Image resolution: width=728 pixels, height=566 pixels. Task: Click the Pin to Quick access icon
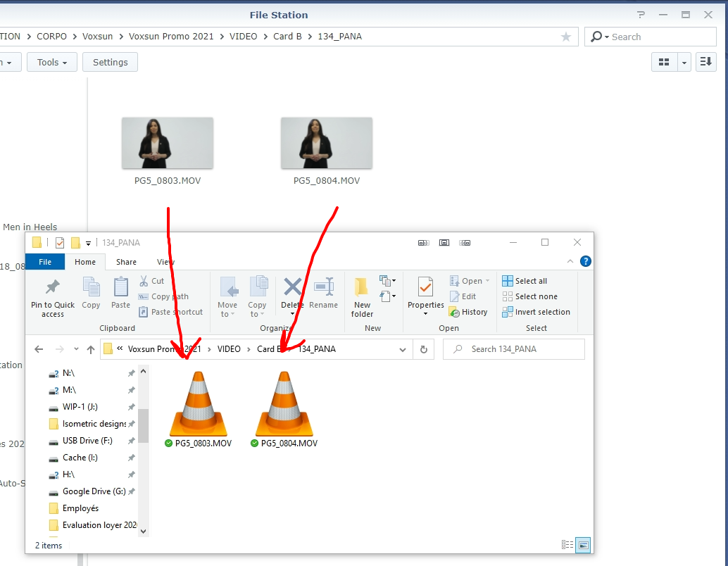point(52,287)
